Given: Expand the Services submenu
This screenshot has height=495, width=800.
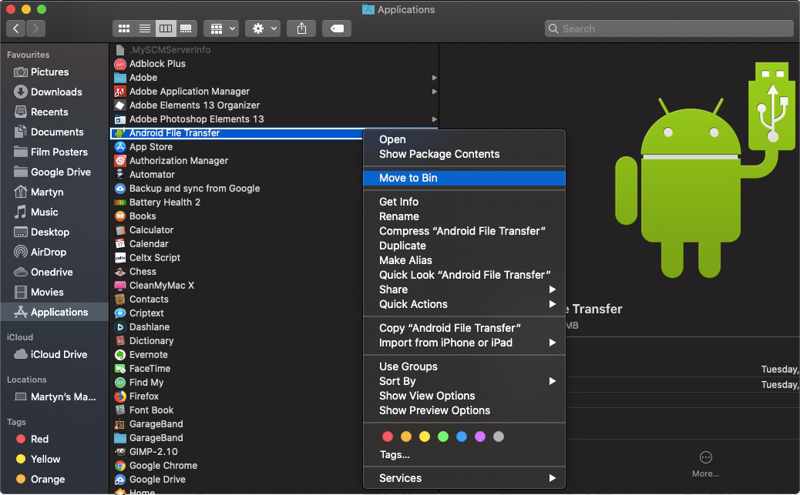Looking at the screenshot, I should tap(464, 478).
